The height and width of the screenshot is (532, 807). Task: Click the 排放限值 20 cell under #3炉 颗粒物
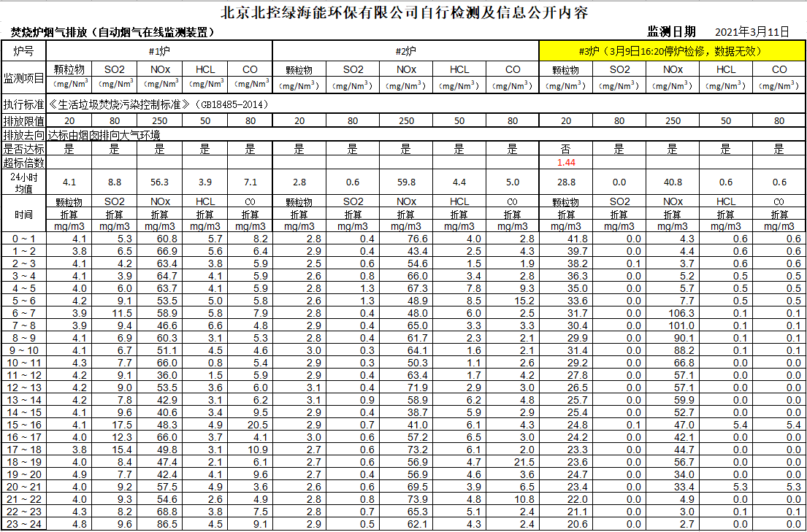(x=565, y=121)
